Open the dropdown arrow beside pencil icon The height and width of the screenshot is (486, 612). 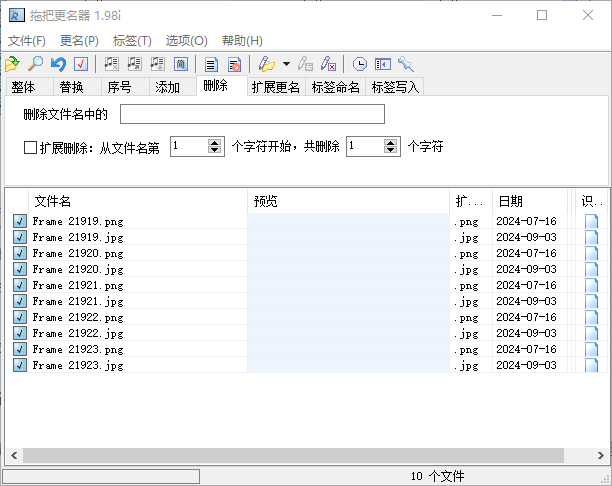286,64
